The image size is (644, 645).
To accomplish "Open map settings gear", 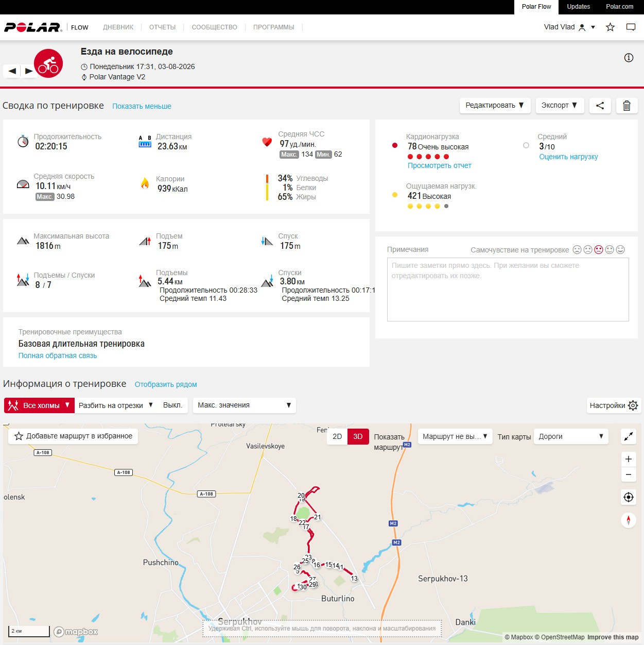I will point(633,405).
